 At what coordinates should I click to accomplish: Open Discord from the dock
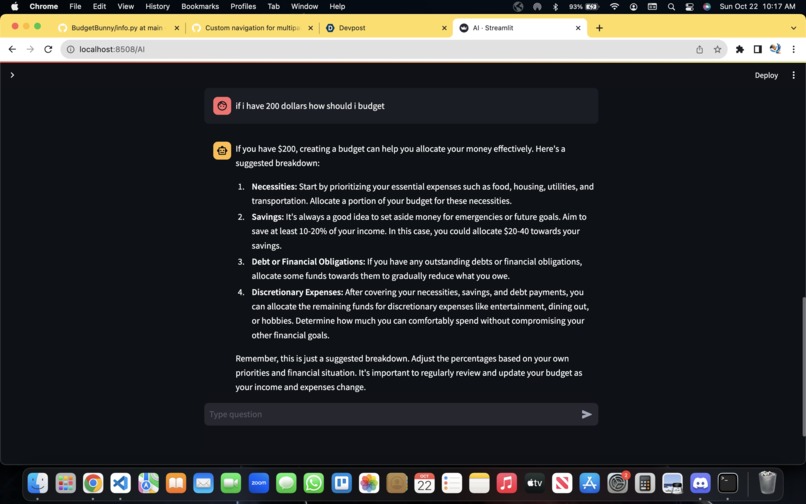[x=700, y=483]
